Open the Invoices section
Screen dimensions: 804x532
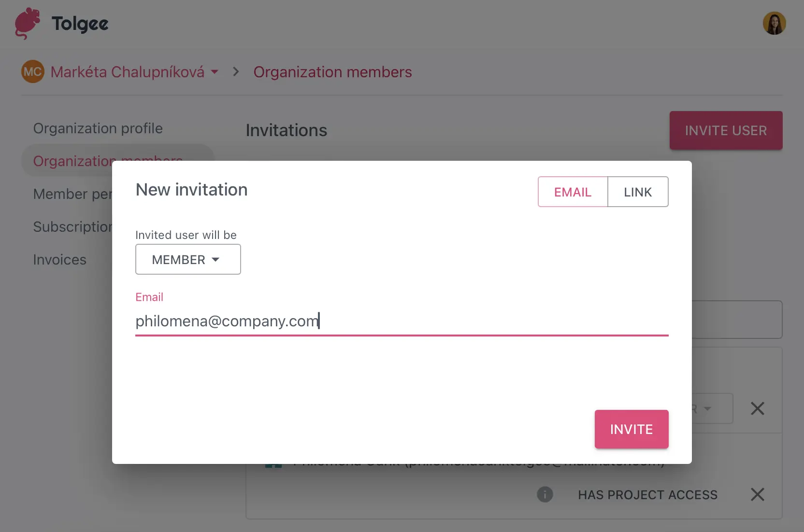coord(59,259)
